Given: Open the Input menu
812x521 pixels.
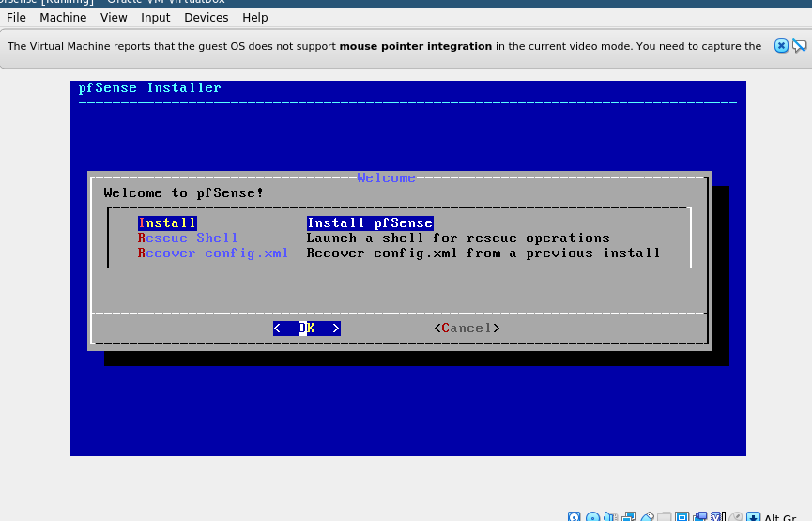Looking at the screenshot, I should point(155,18).
